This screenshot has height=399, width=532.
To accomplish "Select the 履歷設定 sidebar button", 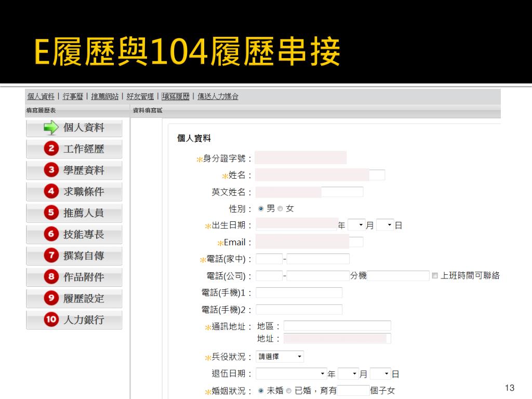I will pyautogui.click(x=74, y=298).
